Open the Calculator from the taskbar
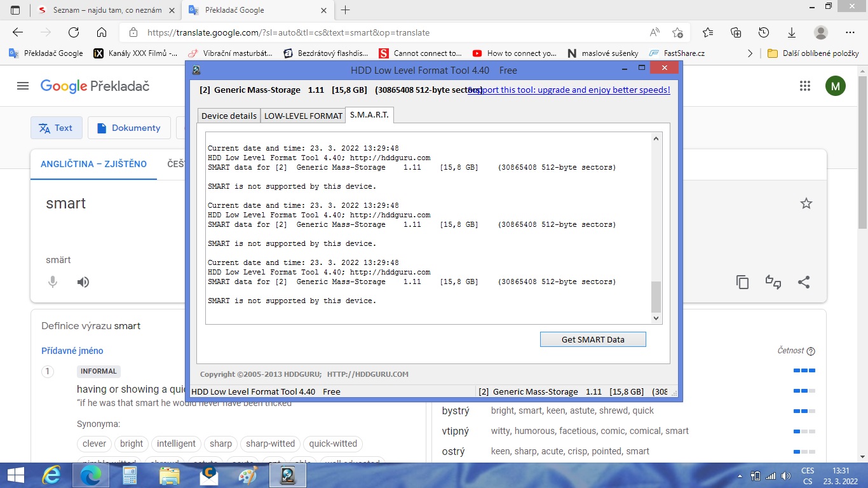The image size is (868, 488). point(130,475)
